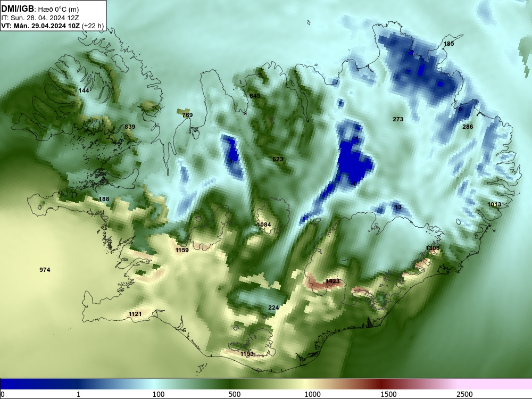Click the map value 144
Viewport: 532px width, 399px height.
pos(84,90)
